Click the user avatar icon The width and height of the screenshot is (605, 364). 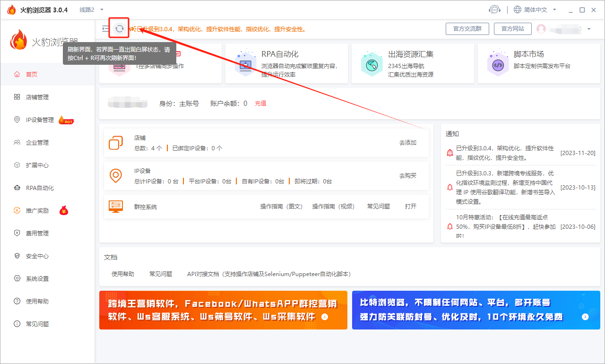coord(541,29)
